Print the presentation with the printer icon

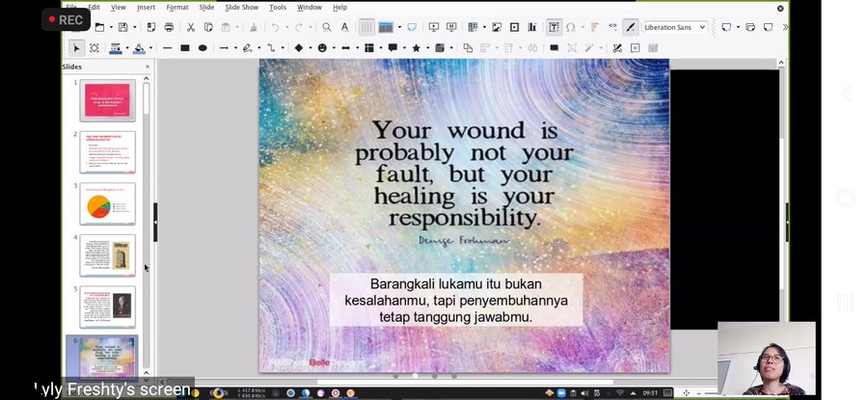[169, 27]
